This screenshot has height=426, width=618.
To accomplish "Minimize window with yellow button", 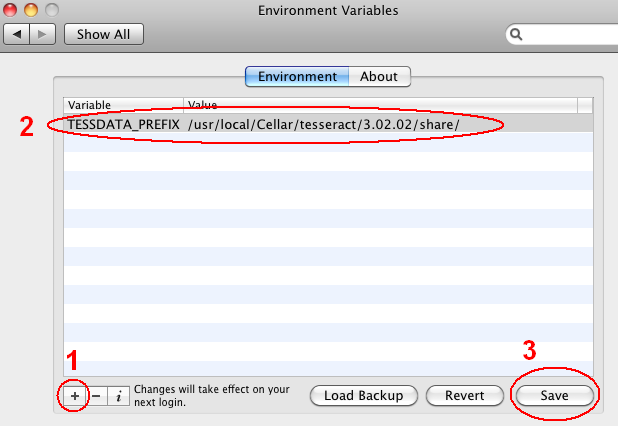I will tap(31, 9).
